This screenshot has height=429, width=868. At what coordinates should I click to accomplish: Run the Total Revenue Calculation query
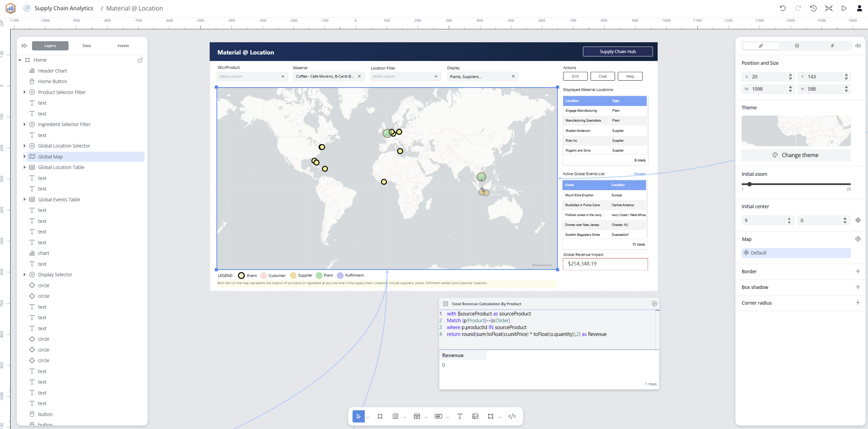coord(654,304)
